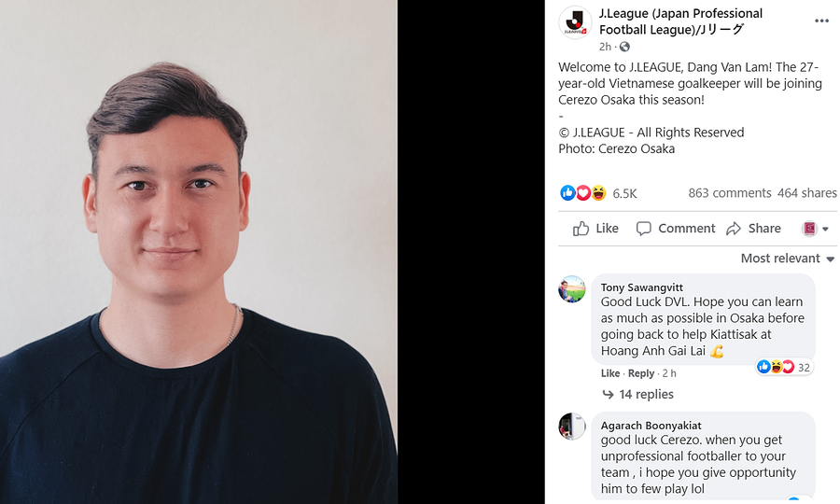
Task: Open the comment-as profile switcher dropdown
Action: pos(816,229)
